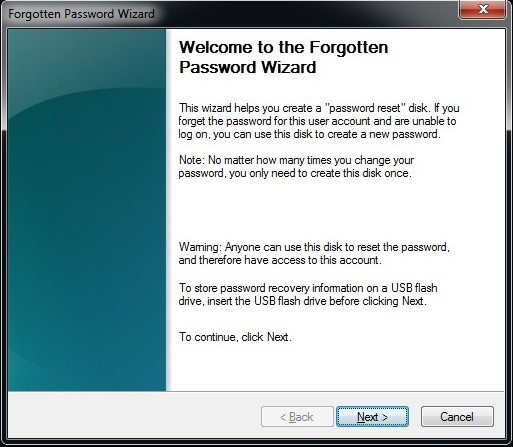Screen dimensions: 513x447
Task: Click the 'To continue, click Next.' instruction
Action: [x=235, y=337]
